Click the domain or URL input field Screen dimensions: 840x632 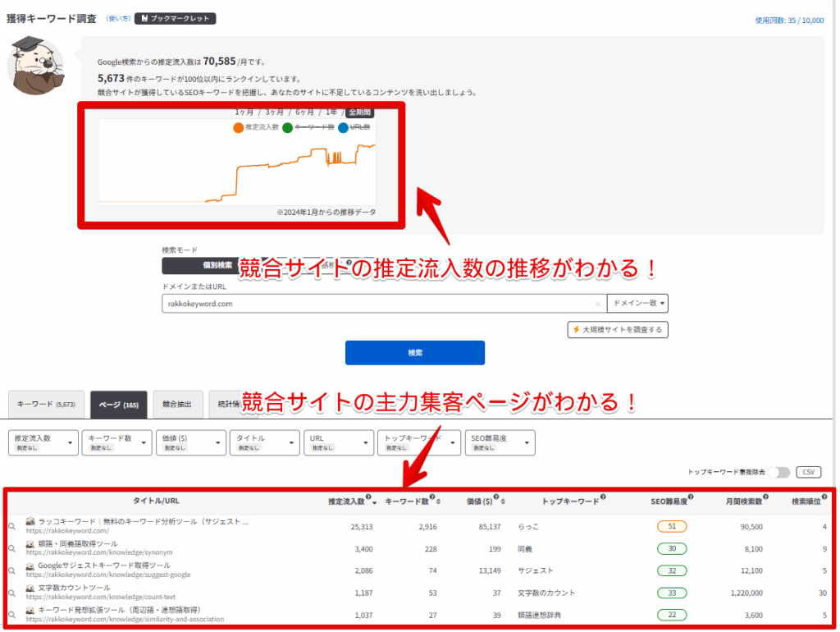(377, 304)
